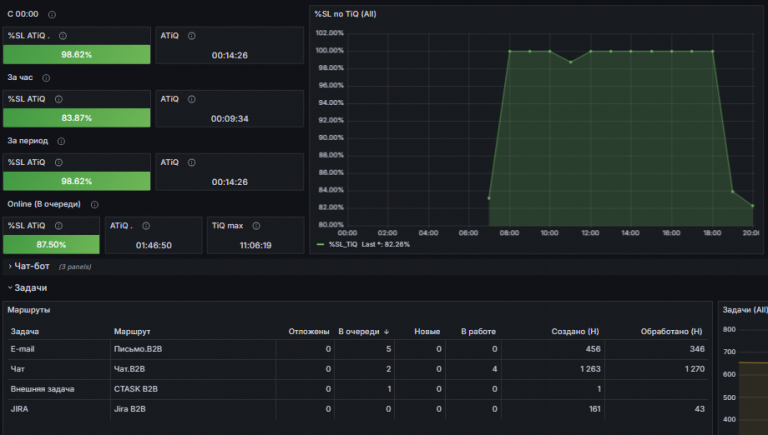Click info icon beside Online (В очереди) heading
Viewport: 768px width, 435px height.
(x=95, y=204)
